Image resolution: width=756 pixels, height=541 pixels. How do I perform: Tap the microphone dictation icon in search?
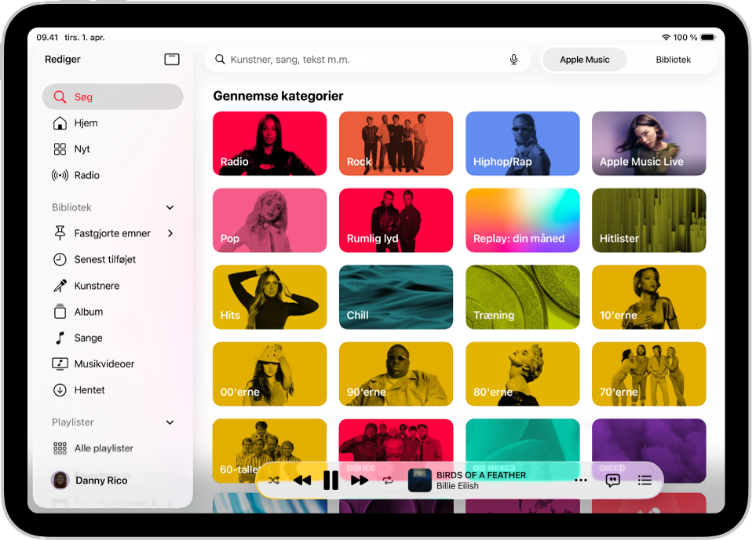tap(513, 60)
